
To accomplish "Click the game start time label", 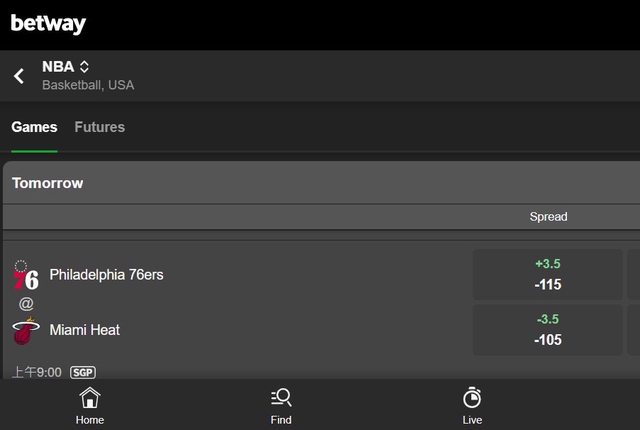I will click(37, 373).
